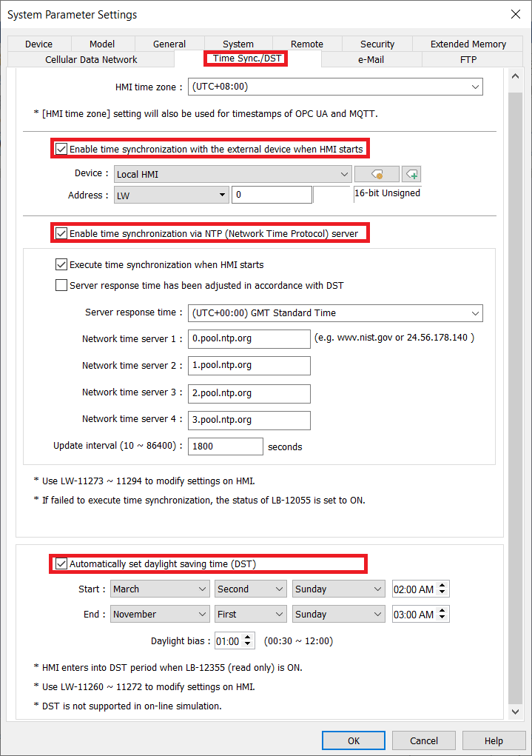The width and height of the screenshot is (532, 756).
Task: Switch to the Cellular Data Network tab
Action: tap(91, 59)
